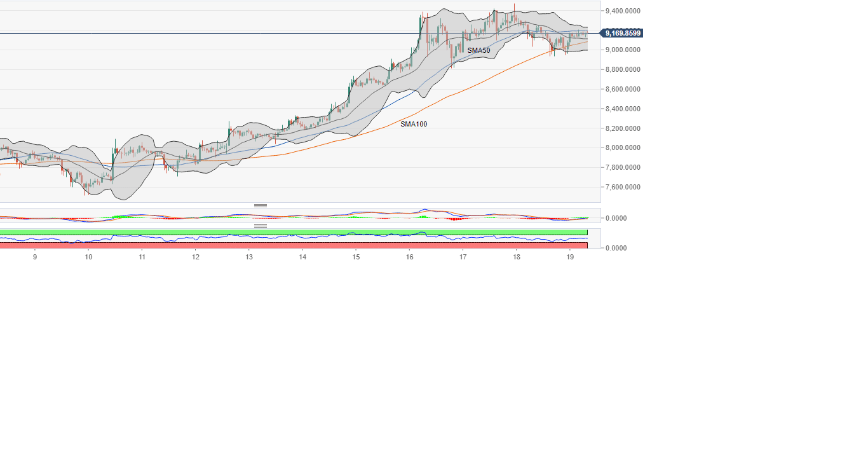
Task: Grab the resize handle above the bottom oscillator panel
Action: pos(261,226)
